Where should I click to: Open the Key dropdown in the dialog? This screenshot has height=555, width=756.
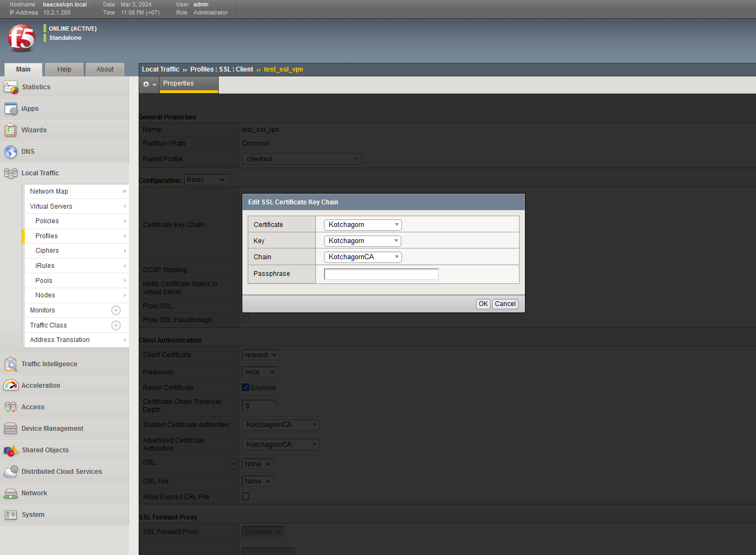(x=363, y=241)
